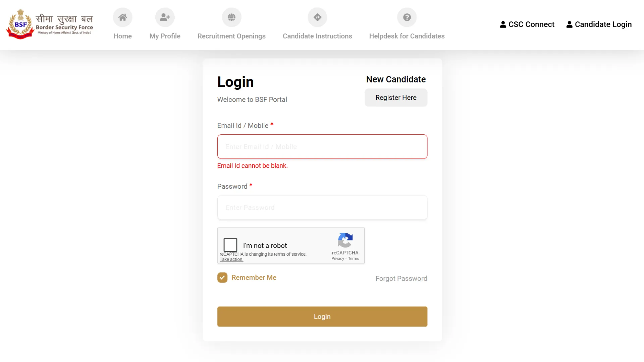Click the Helpdesk question mark icon
Image resolution: width=644 pixels, height=362 pixels.
point(407,17)
